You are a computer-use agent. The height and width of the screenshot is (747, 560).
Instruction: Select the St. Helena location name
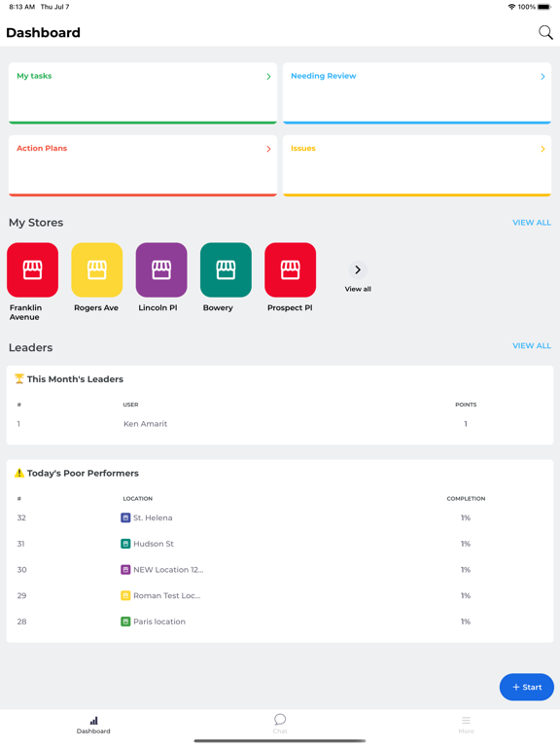(x=153, y=517)
